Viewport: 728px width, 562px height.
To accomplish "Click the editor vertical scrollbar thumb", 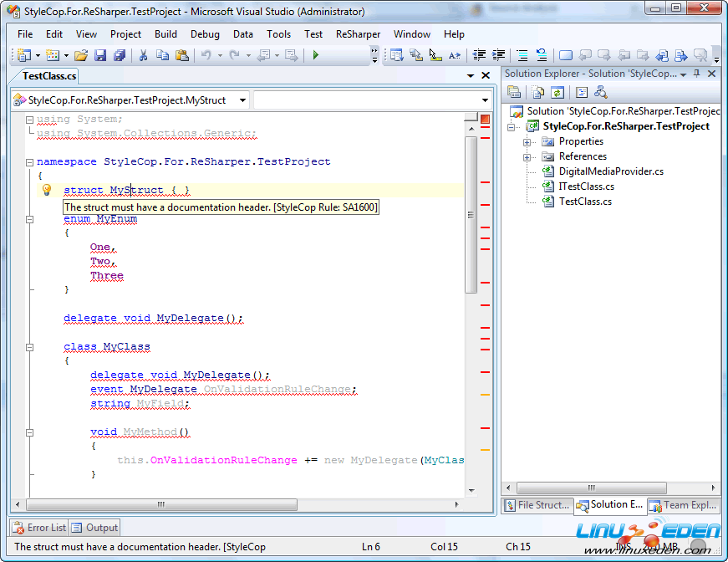I will (x=471, y=215).
